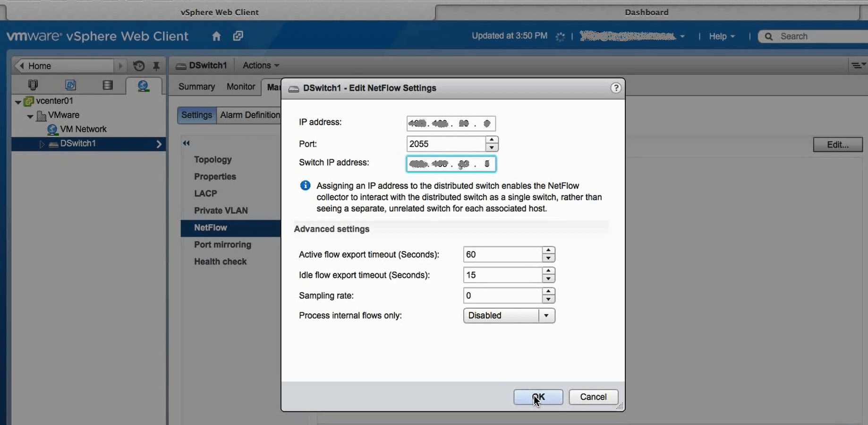This screenshot has height=425, width=868.
Task: Select NetFlow in the settings list
Action: 230,228
